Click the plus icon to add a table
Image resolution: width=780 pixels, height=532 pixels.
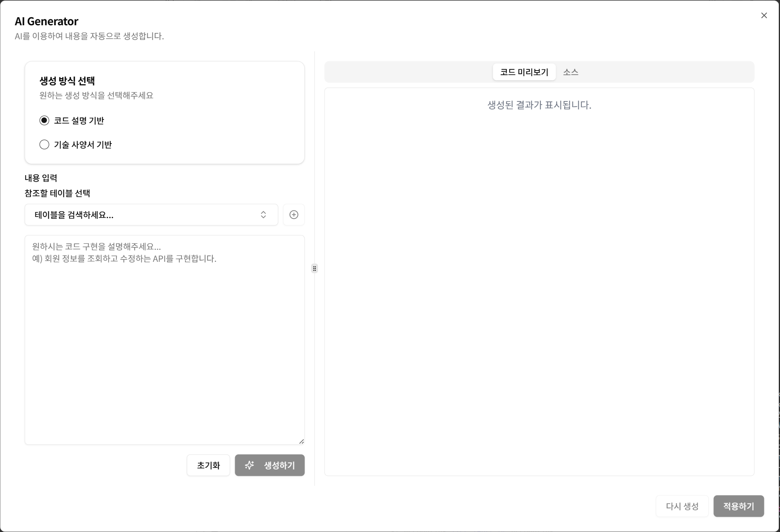[294, 214]
